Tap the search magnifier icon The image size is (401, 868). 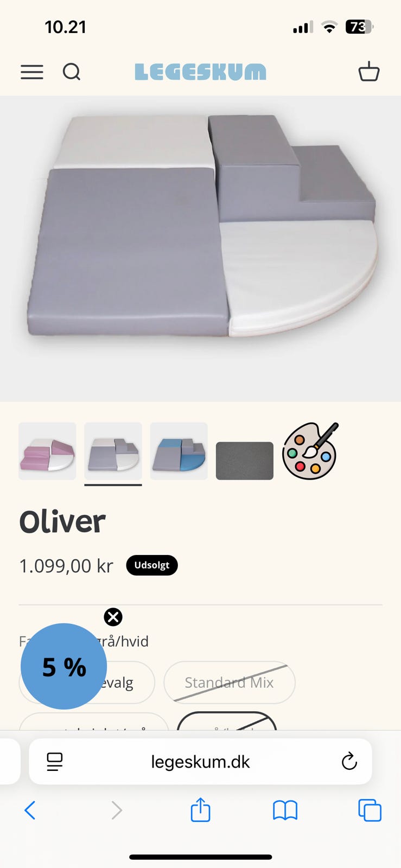72,72
